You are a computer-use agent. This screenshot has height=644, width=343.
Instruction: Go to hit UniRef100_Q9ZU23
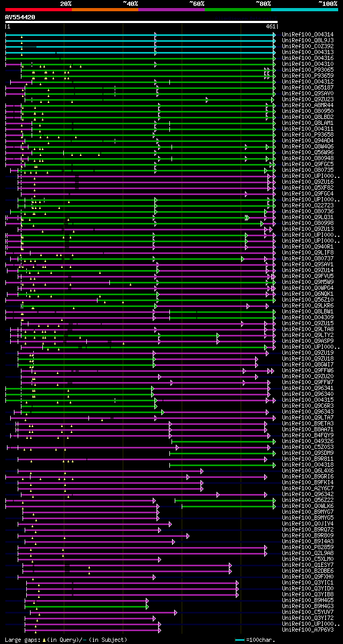[x=308, y=99]
